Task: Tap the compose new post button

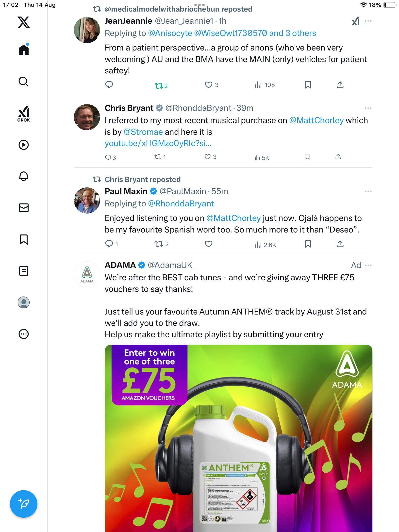Action: [24, 504]
